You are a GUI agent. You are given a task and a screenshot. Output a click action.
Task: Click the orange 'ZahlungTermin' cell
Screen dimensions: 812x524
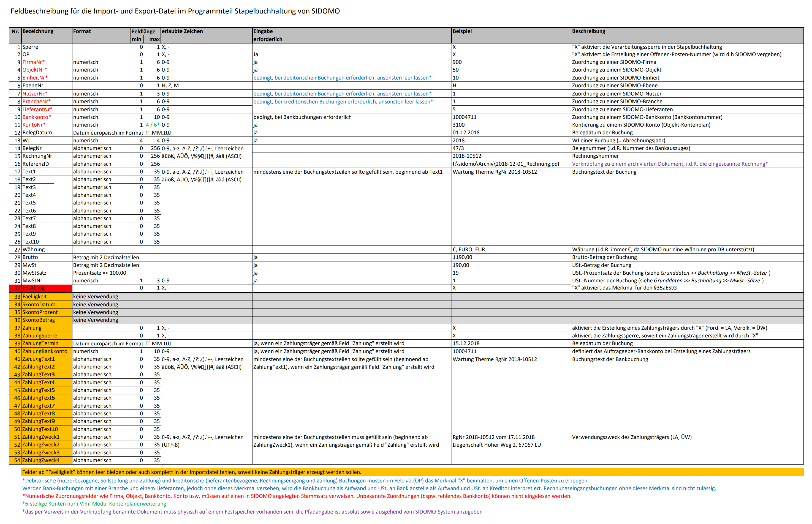[x=47, y=344]
